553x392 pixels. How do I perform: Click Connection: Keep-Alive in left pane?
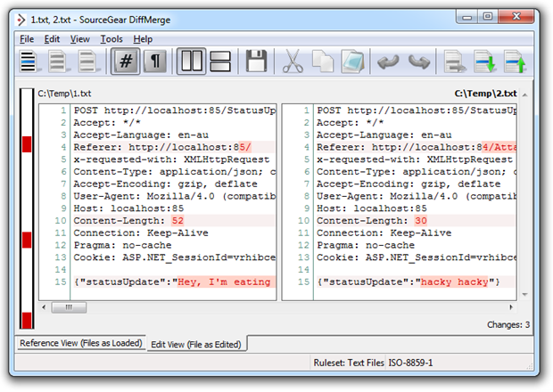pos(141,233)
